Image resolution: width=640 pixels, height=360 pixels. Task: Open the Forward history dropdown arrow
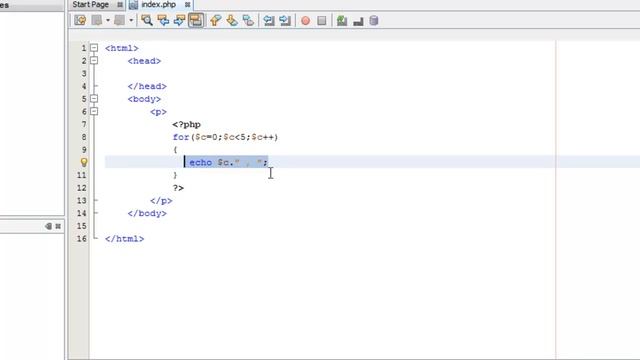tap(131, 20)
